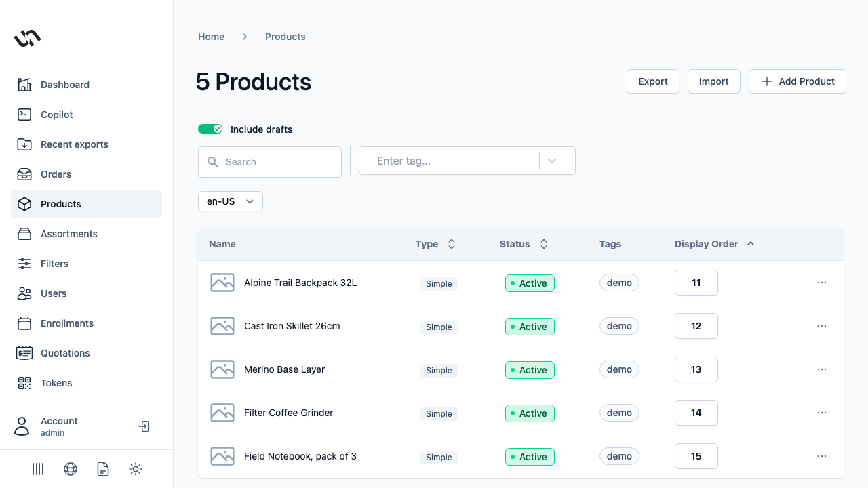Viewport: 868px width, 488px height.
Task: Click the Enrollments calendar icon
Action: pyautogui.click(x=24, y=323)
